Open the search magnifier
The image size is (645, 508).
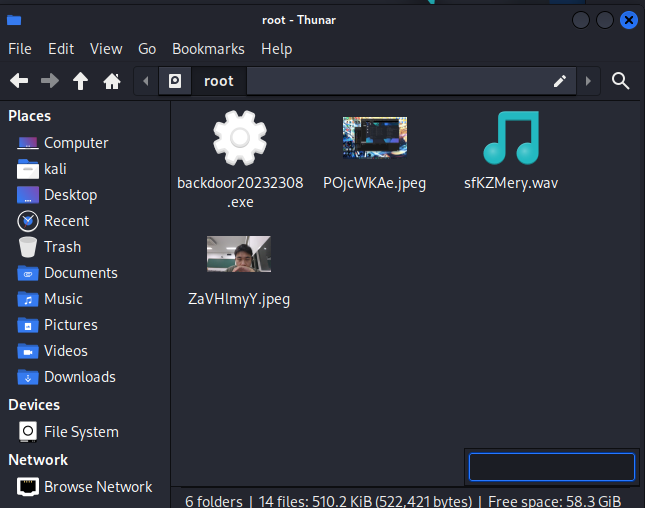pyautogui.click(x=620, y=81)
